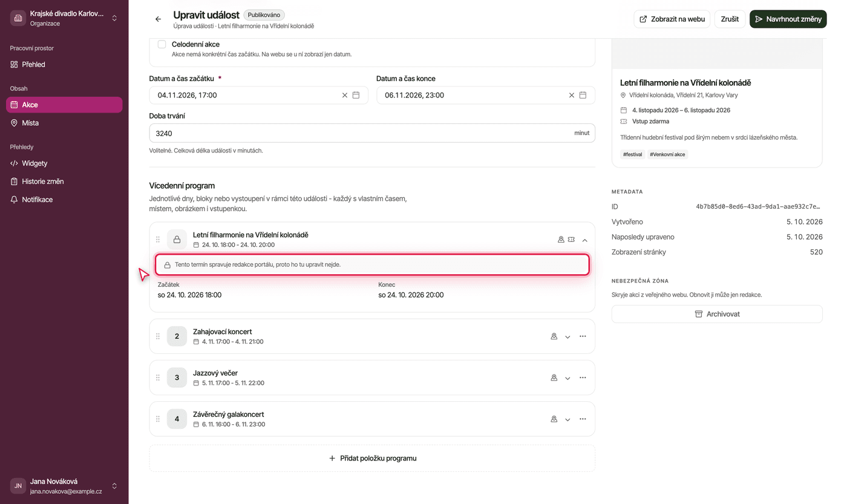Click drag handle of Zahajovací koncert item
847x504 pixels.
coord(158,336)
